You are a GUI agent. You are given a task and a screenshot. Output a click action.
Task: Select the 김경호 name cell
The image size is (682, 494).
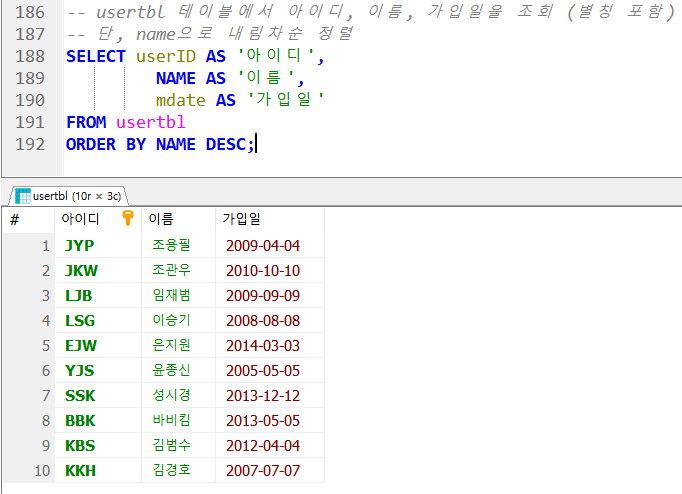coord(178,471)
